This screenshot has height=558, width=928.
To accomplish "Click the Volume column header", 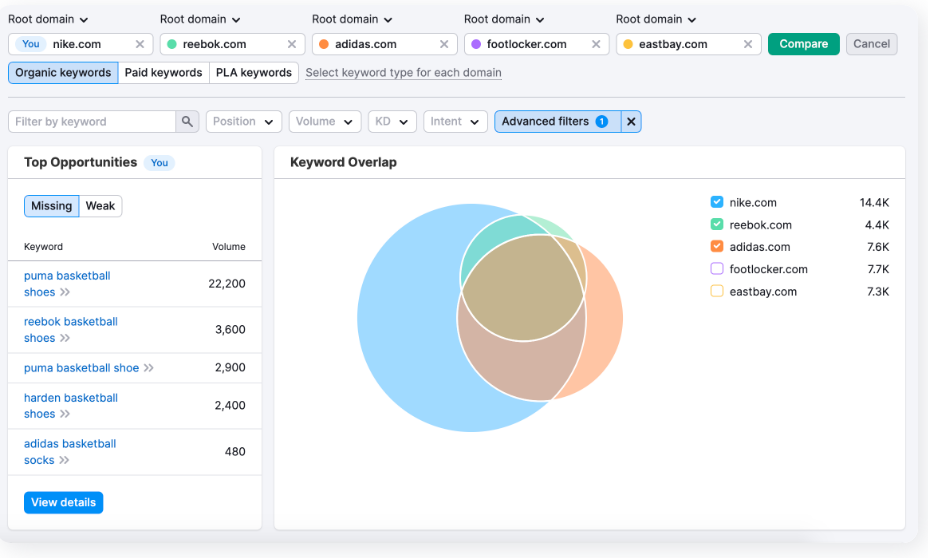I will tap(228, 247).
